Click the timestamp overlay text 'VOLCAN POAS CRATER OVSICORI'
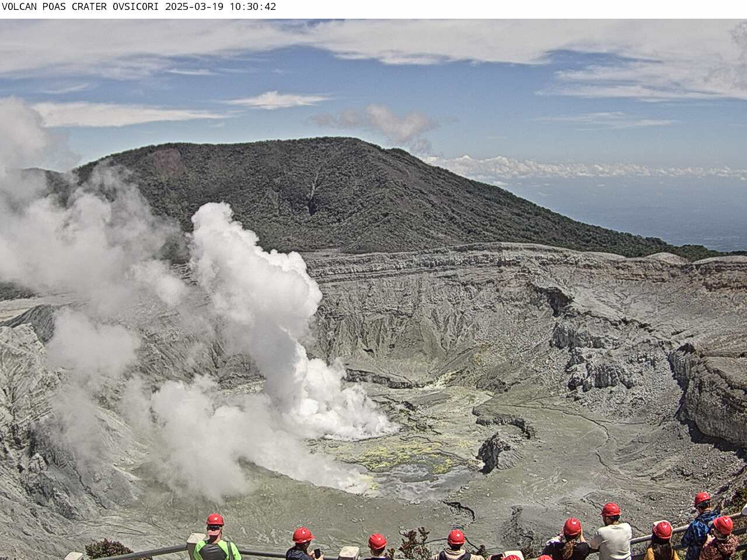Viewport: 747px width, 560px height. 81,7
